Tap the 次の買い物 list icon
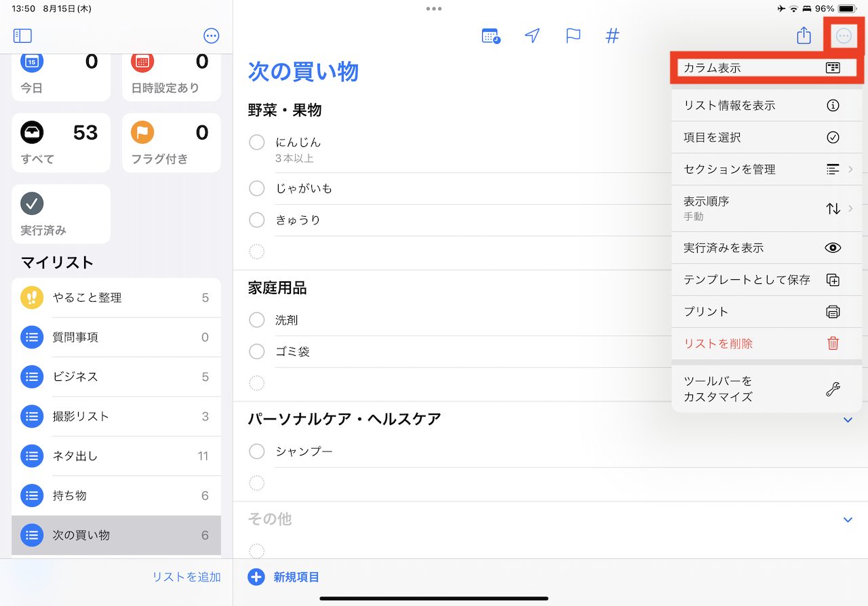Viewport: 868px width, 606px height. [32, 535]
